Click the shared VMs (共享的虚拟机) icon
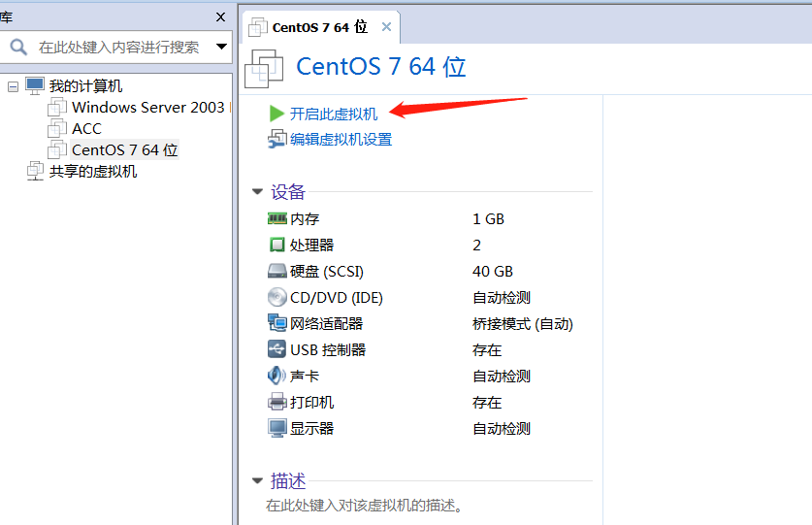Image resolution: width=812 pixels, height=525 pixels. coord(35,171)
